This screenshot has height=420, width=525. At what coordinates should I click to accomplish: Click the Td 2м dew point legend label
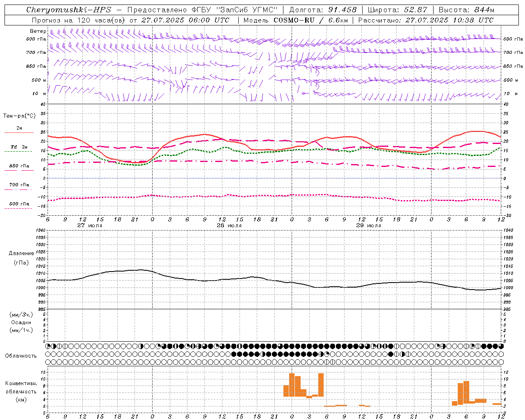pyautogui.click(x=19, y=147)
